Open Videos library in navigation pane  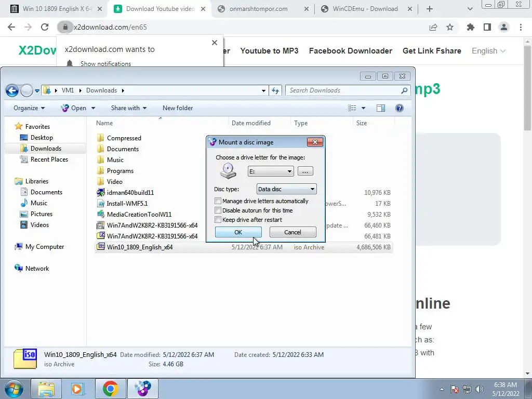click(39, 224)
